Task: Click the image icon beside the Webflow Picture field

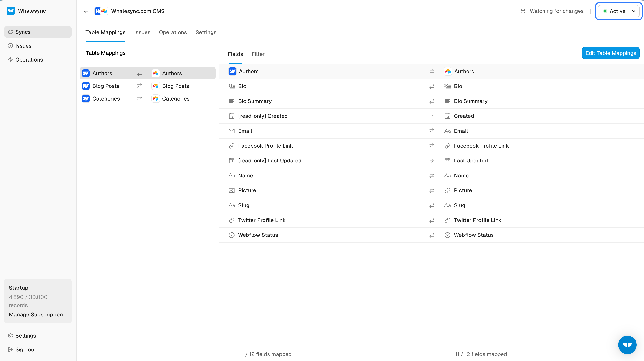Action: [232, 190]
